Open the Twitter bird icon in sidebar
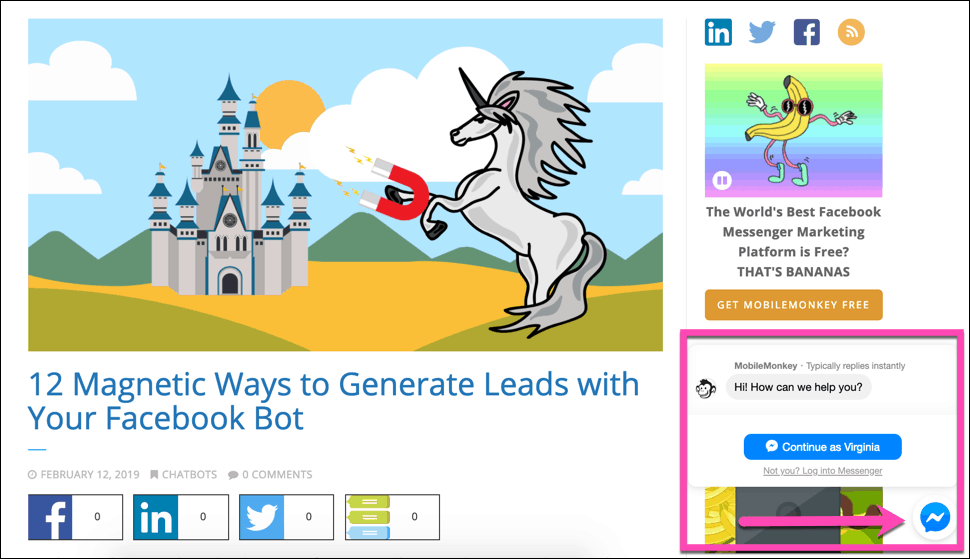970x559 pixels. [762, 32]
